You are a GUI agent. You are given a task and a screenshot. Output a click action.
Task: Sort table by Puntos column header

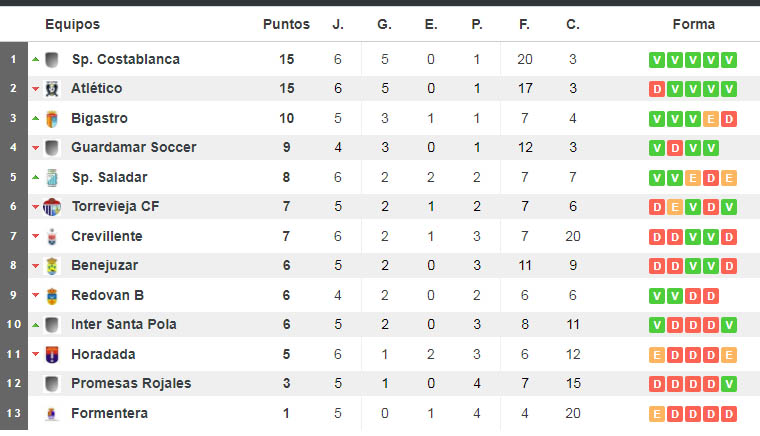click(x=286, y=24)
